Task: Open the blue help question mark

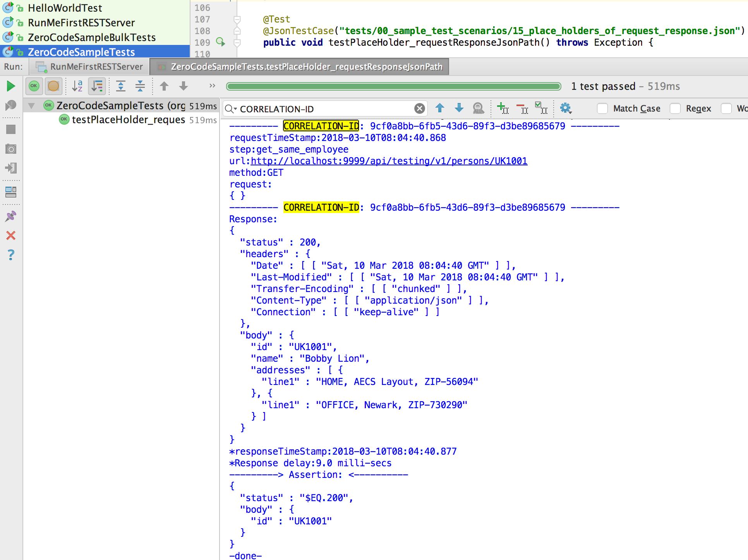Action: click(x=11, y=255)
